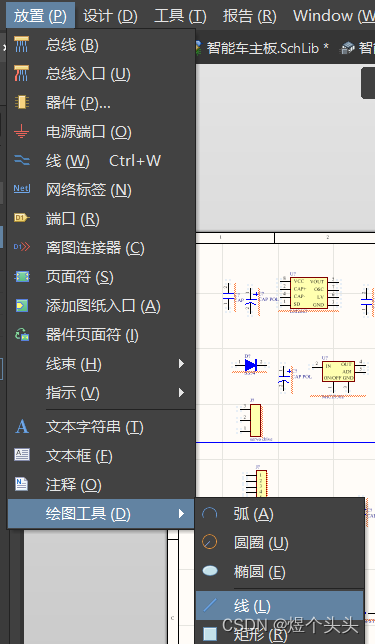Choose 文本字符串 (T) menu entry
375x644 pixels.
point(101,427)
